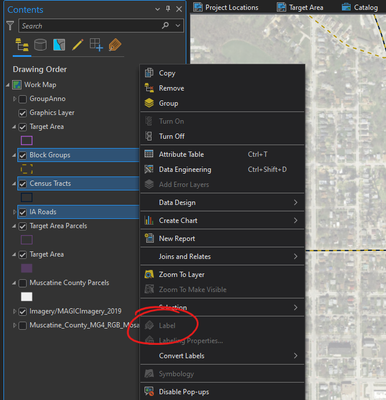Viewport: 386px width, 400px height.
Task: Click the Zoom To Layer icon
Action: pyautogui.click(x=149, y=274)
